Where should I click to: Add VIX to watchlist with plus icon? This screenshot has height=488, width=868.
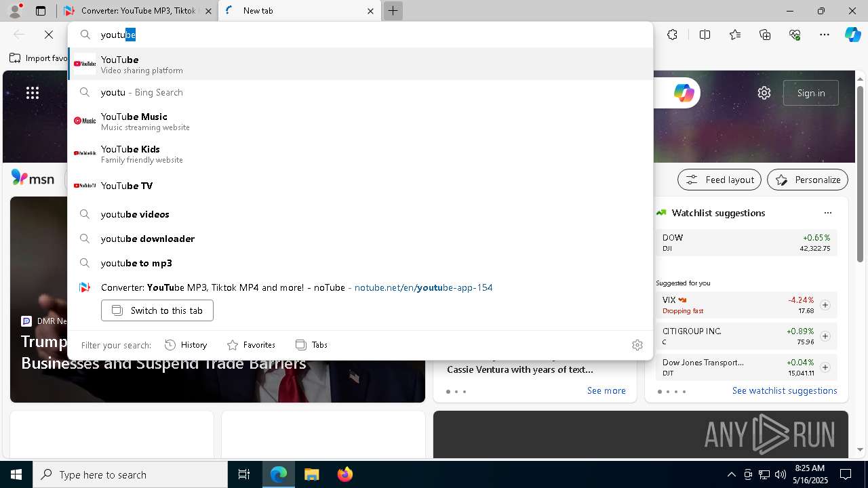825,305
